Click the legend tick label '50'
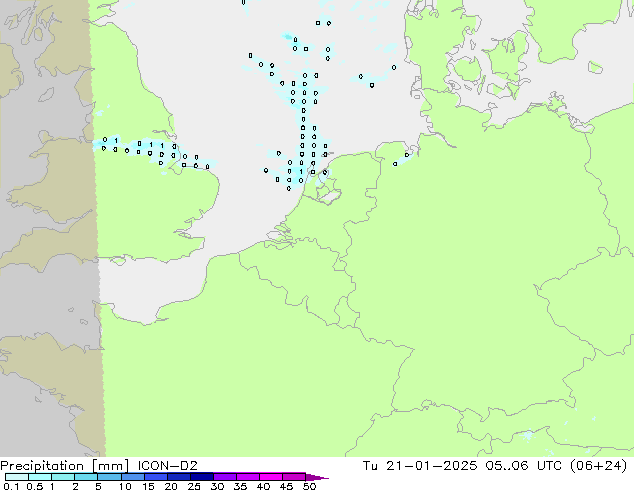 [309, 486]
